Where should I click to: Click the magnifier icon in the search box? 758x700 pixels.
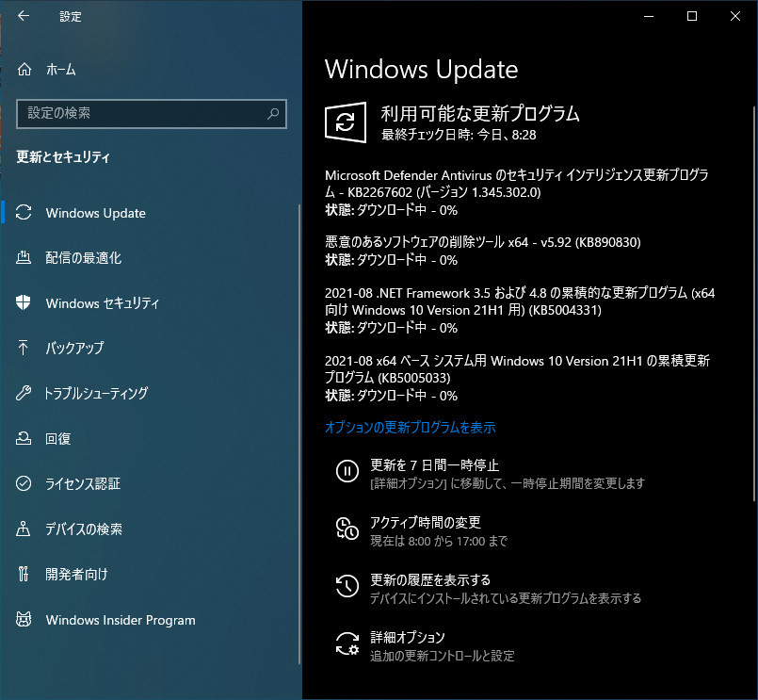(x=273, y=114)
